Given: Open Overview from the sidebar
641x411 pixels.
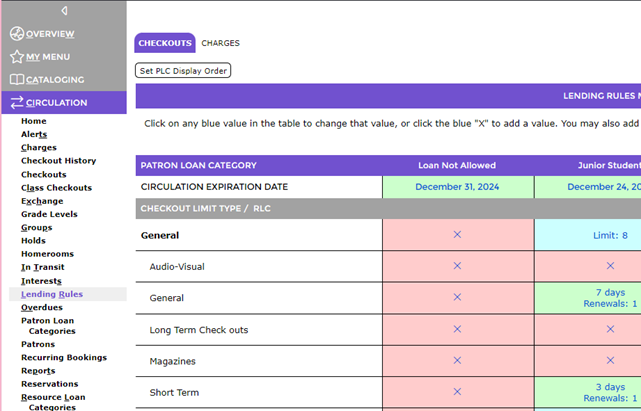Looking at the screenshot, I should pyautogui.click(x=50, y=34).
